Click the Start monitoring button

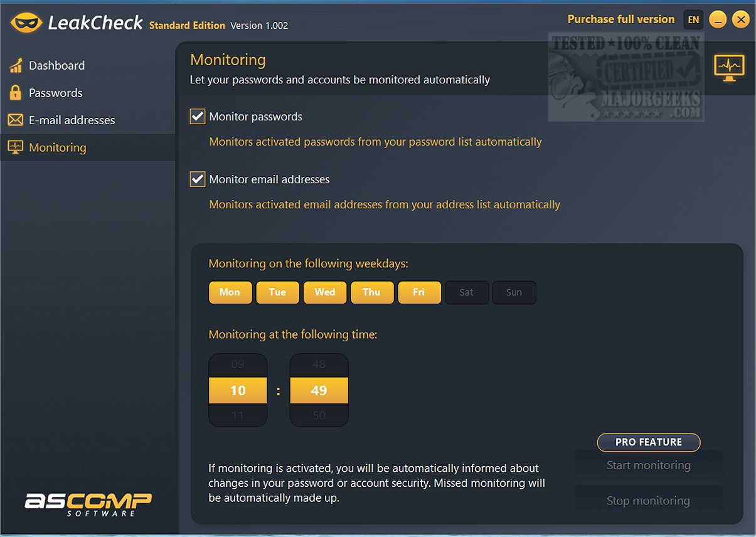(x=649, y=465)
